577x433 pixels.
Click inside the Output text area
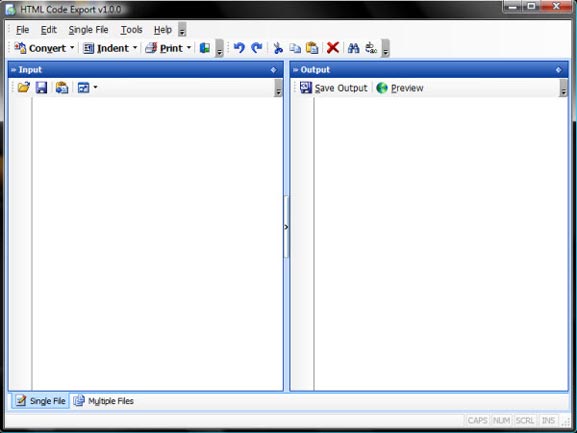[x=441, y=244]
